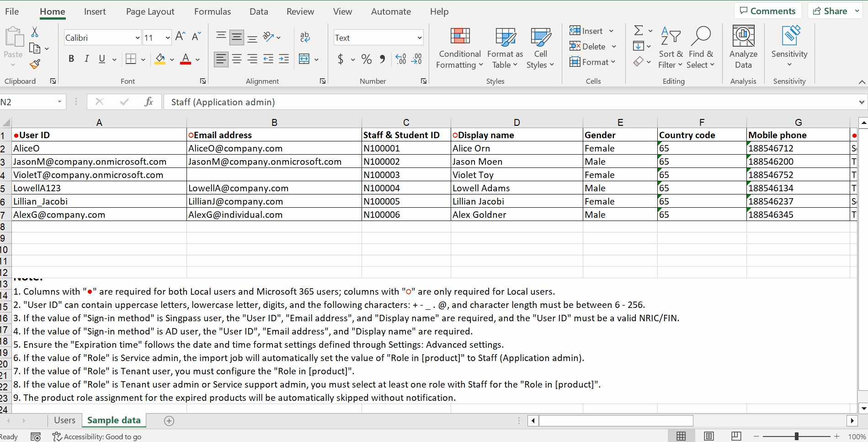
Task: Switch to the Review ribbon tab
Action: point(300,11)
